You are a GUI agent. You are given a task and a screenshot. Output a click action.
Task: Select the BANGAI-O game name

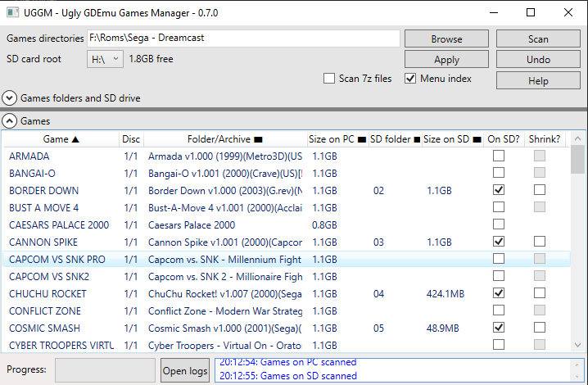coord(32,174)
